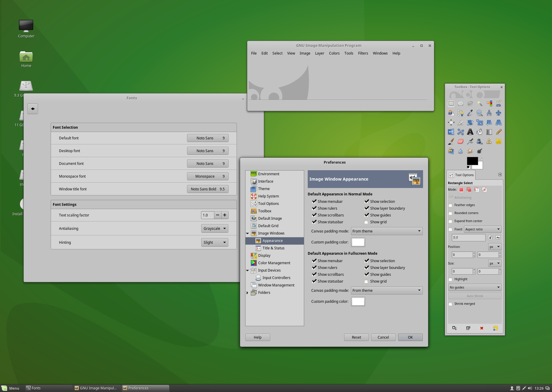Open Normal Mode canvas padding mode dropdown
Screen dimensions: 552x392
pos(387,231)
